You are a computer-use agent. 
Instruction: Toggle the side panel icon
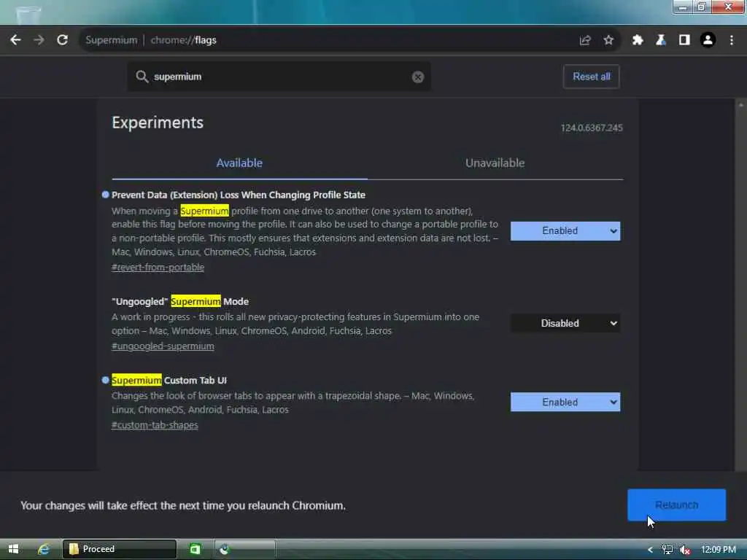[684, 40]
